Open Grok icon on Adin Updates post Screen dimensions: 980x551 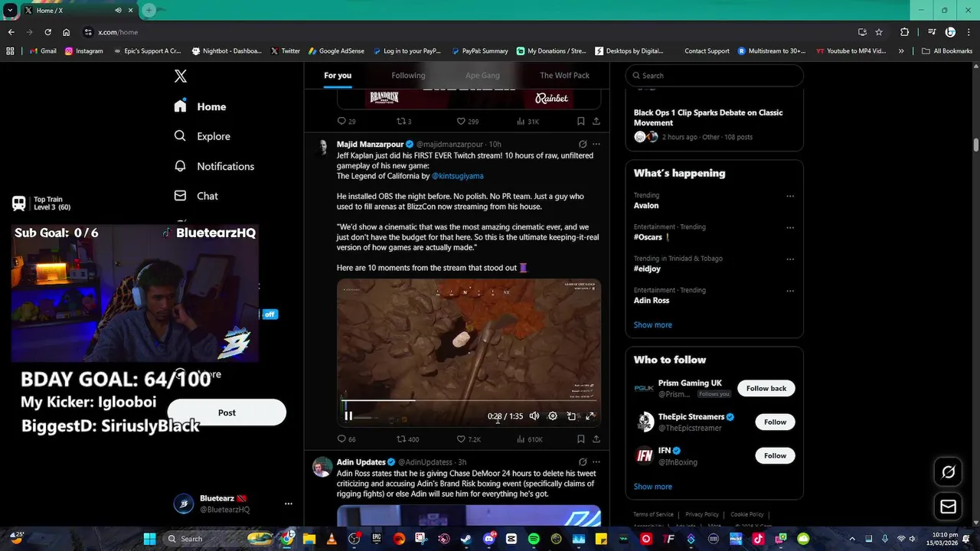583,462
